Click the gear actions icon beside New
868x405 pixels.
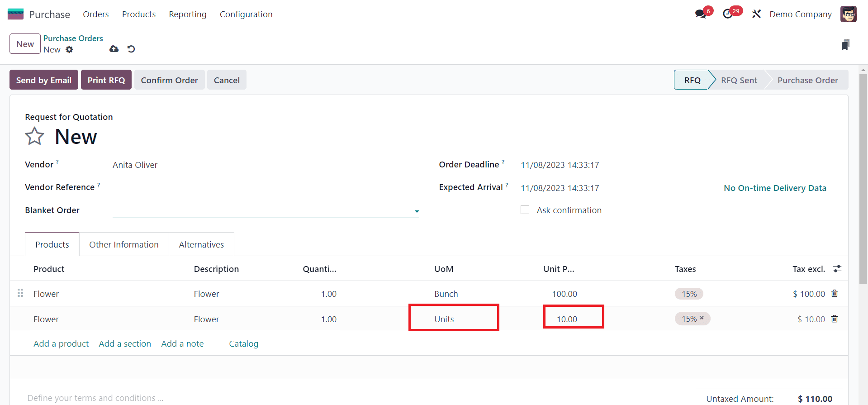click(69, 49)
